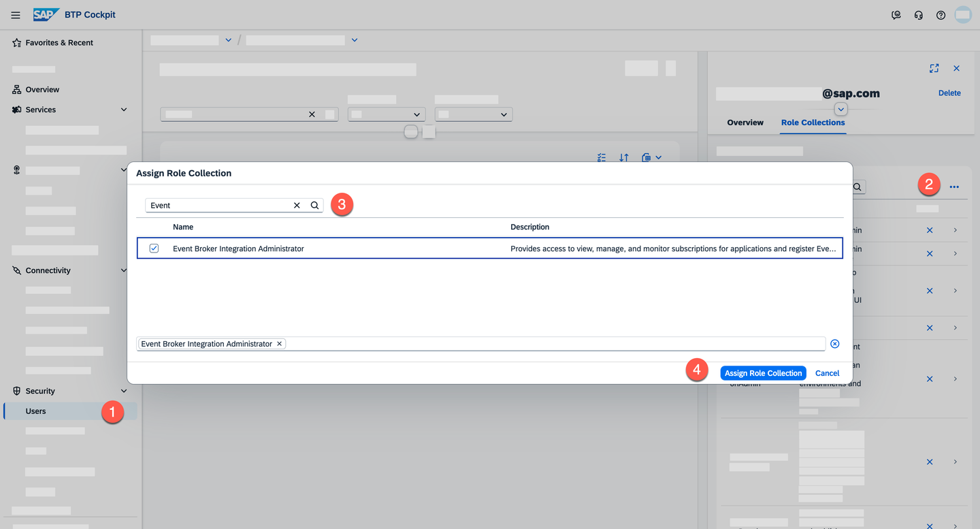980x529 pixels.
Task: Open the headset support icon
Action: click(919, 15)
